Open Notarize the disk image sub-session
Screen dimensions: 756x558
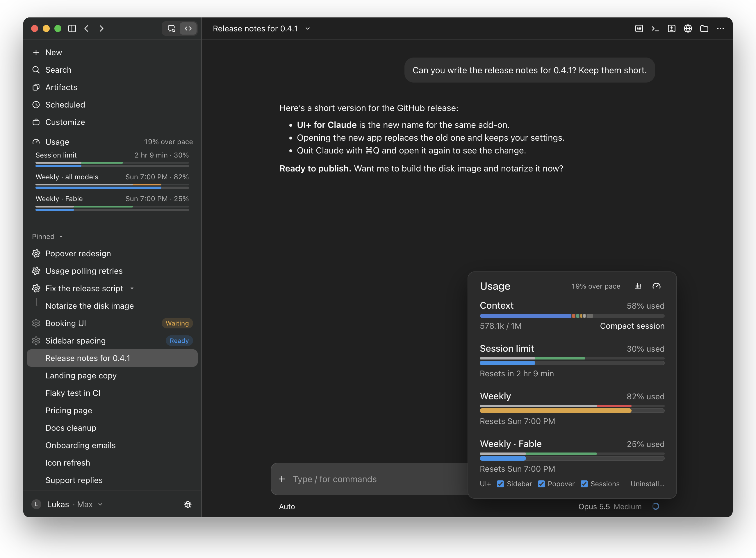tap(112, 306)
